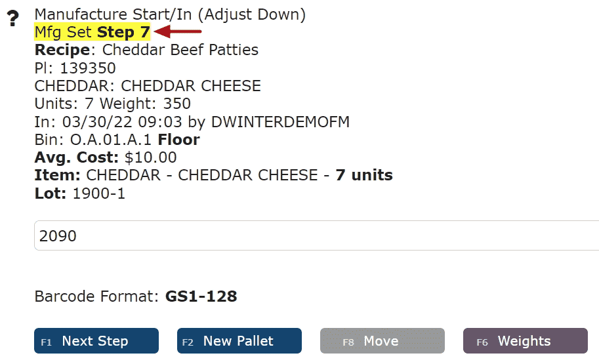Screen dimensions: 599x364
Task: Click the Barcode Format GS1-128 label
Action: coord(136,296)
